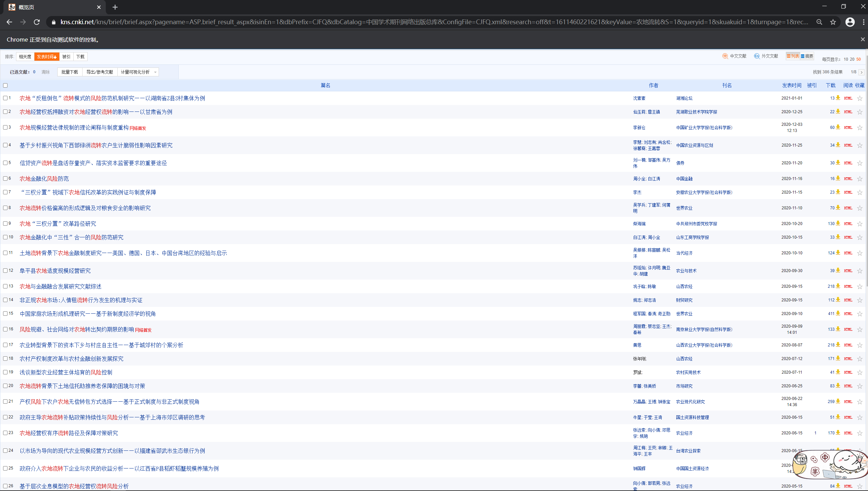868x491 pixels.
Task: Sort results by 相关度 tab
Action: [25, 57]
